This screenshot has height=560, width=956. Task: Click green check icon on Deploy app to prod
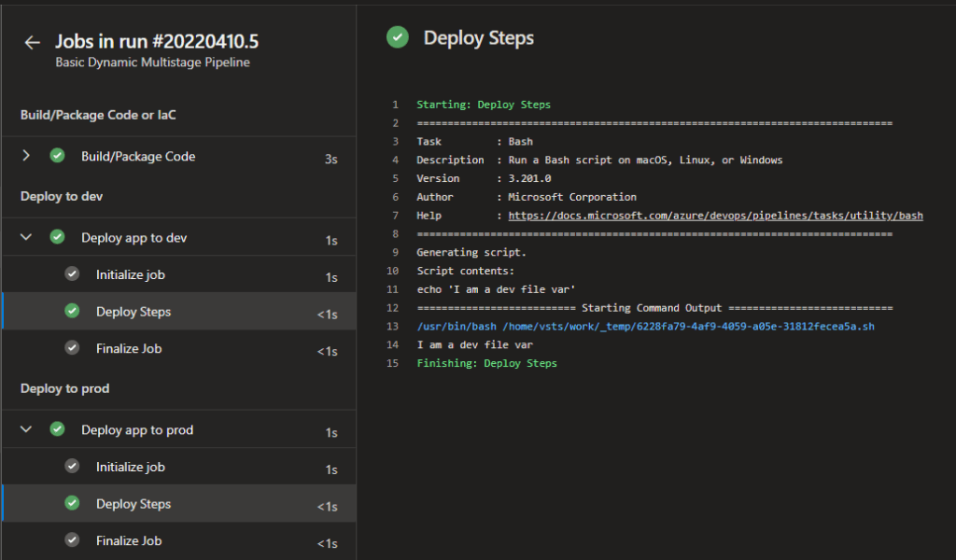coord(57,430)
